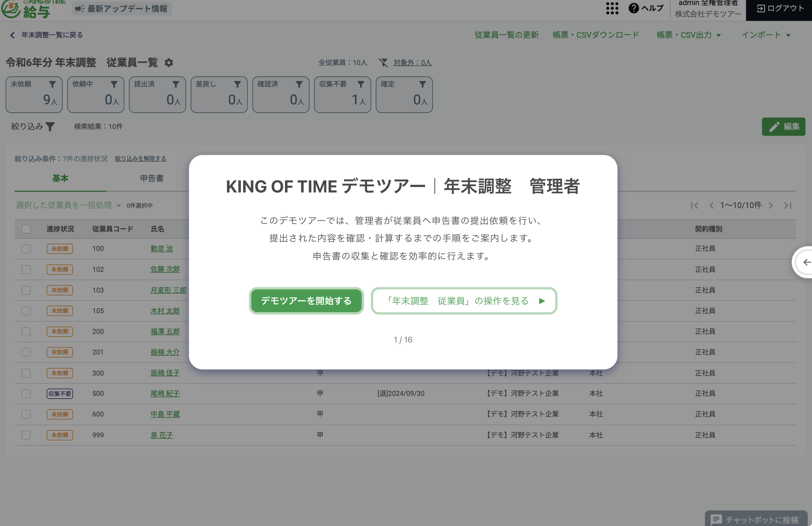Click the ヘルプ question mark icon
This screenshot has height=526, width=812.
coord(633,8)
